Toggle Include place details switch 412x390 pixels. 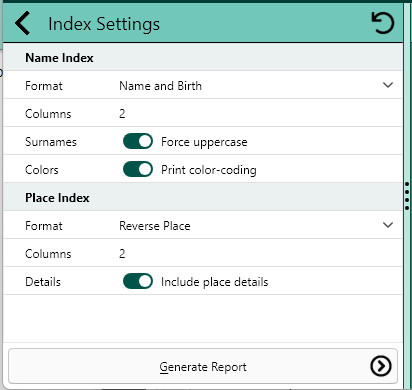click(138, 281)
